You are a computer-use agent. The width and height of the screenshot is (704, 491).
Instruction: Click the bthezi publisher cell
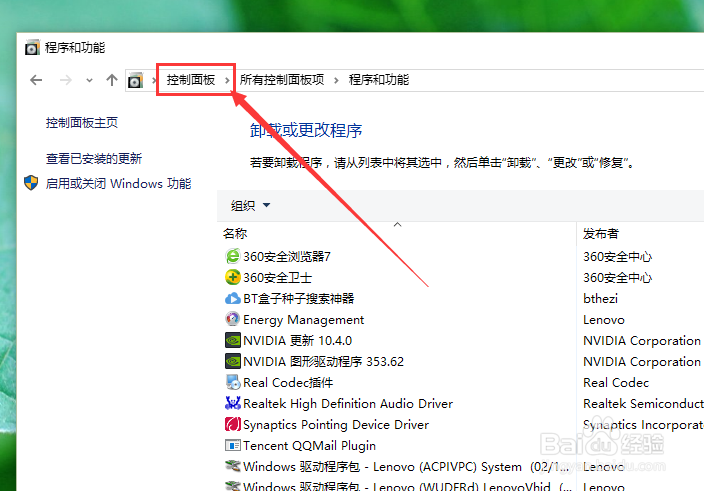point(600,298)
